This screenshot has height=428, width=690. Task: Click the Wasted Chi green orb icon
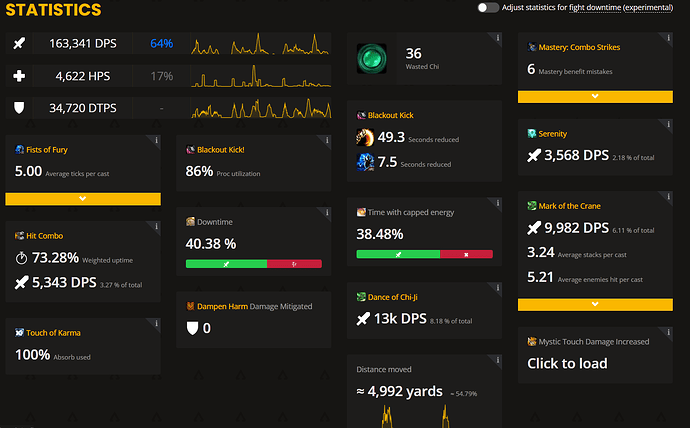pyautogui.click(x=371, y=58)
